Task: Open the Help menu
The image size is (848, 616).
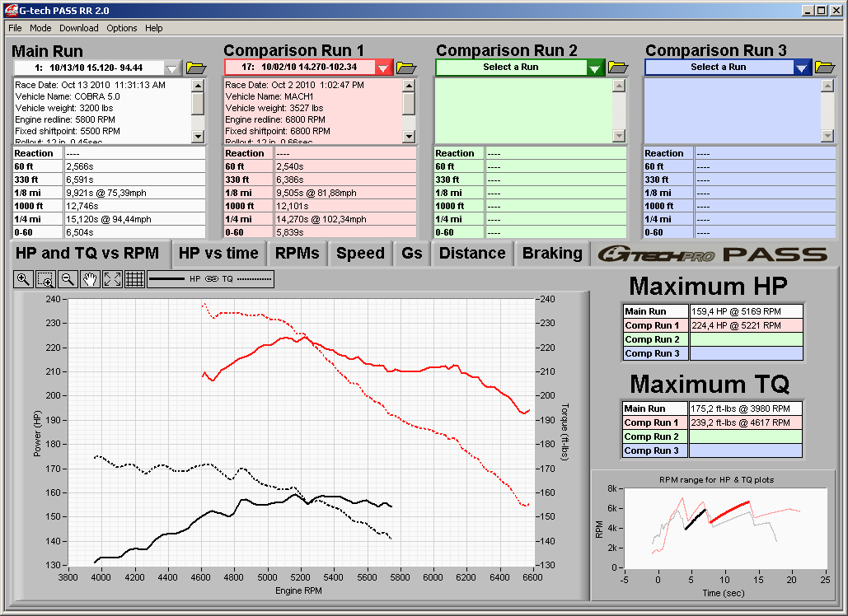Action: [153, 28]
